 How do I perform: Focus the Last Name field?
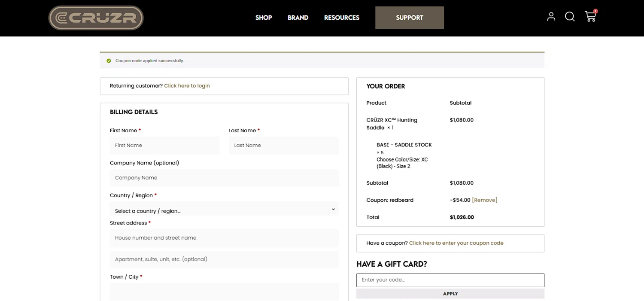pos(284,146)
